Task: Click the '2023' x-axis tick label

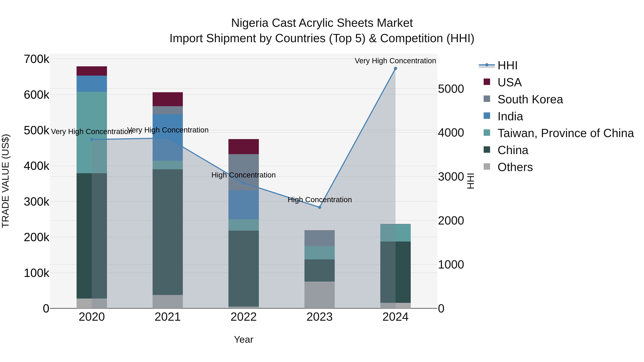Action: pos(319,317)
